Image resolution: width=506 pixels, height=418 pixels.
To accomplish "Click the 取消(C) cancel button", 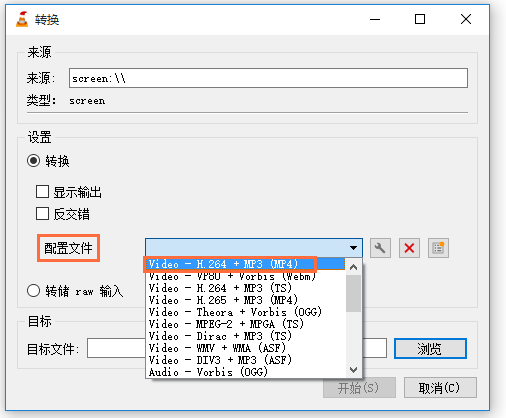I will [440, 388].
